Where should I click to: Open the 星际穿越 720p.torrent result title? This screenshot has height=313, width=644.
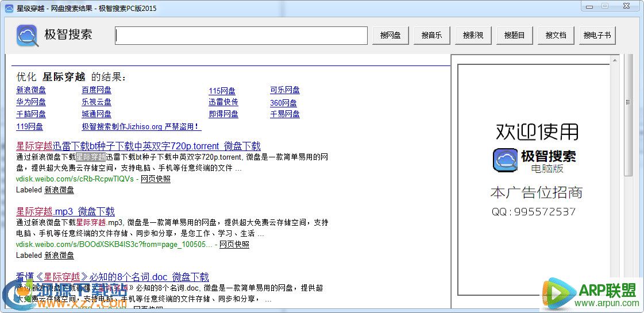pyautogui.click(x=138, y=146)
